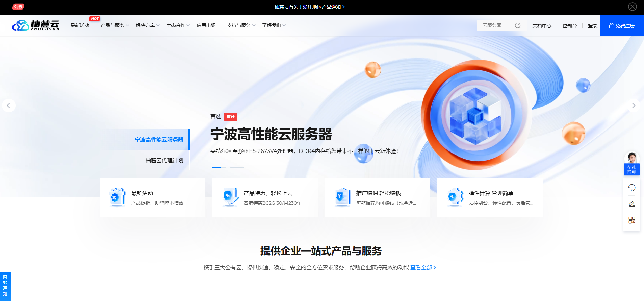Click the 首选 label
This screenshot has width=644, height=305.
(216, 116)
